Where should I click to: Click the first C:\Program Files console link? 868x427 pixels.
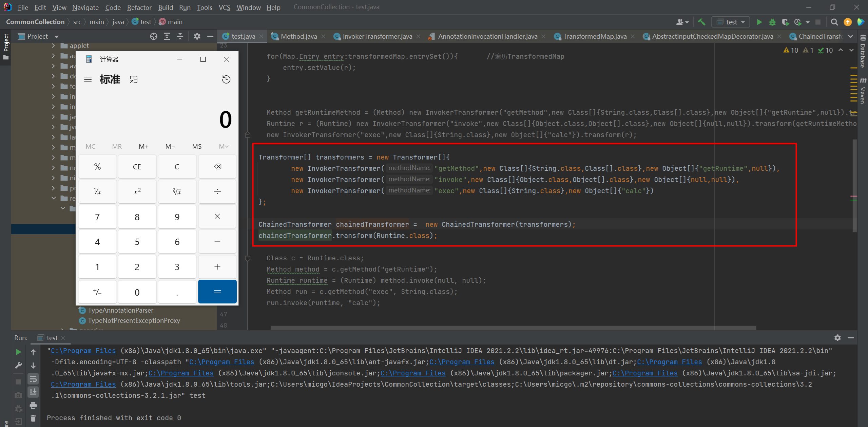[83, 351]
